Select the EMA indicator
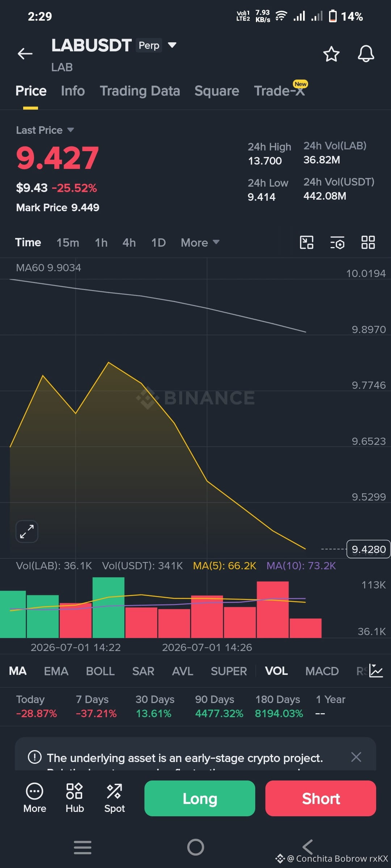 point(56,671)
